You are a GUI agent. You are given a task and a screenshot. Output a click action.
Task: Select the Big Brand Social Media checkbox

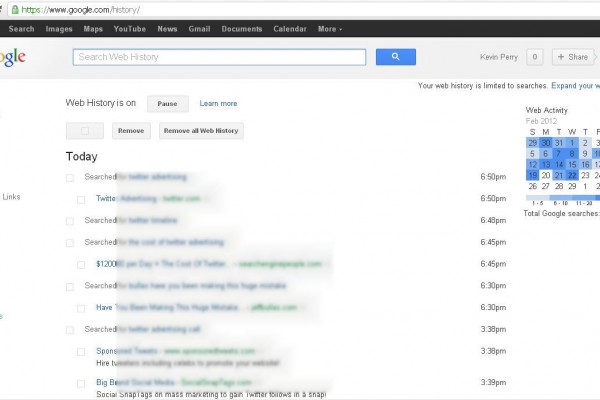(x=81, y=384)
